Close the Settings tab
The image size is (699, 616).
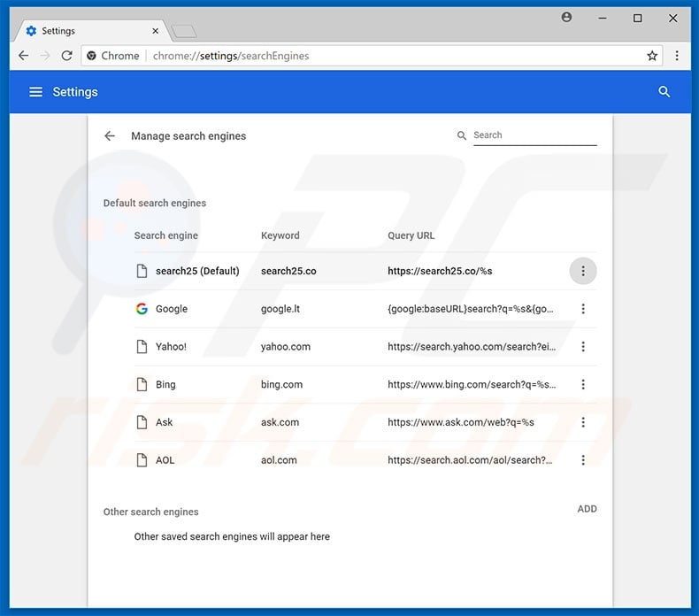(x=155, y=31)
